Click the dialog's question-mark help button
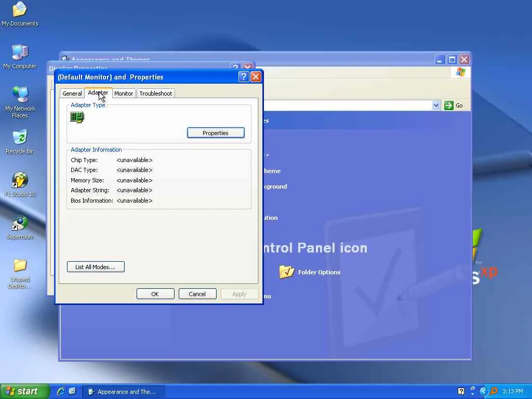The image size is (532, 399). tap(243, 77)
